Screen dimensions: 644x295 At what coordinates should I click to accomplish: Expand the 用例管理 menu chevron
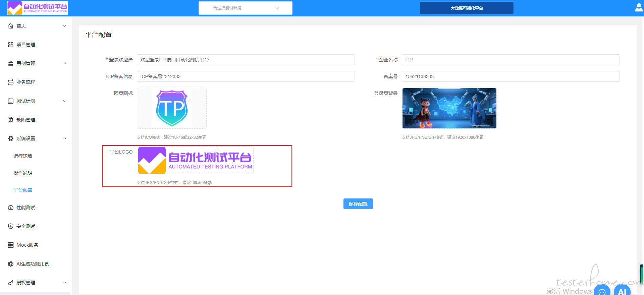[65, 63]
